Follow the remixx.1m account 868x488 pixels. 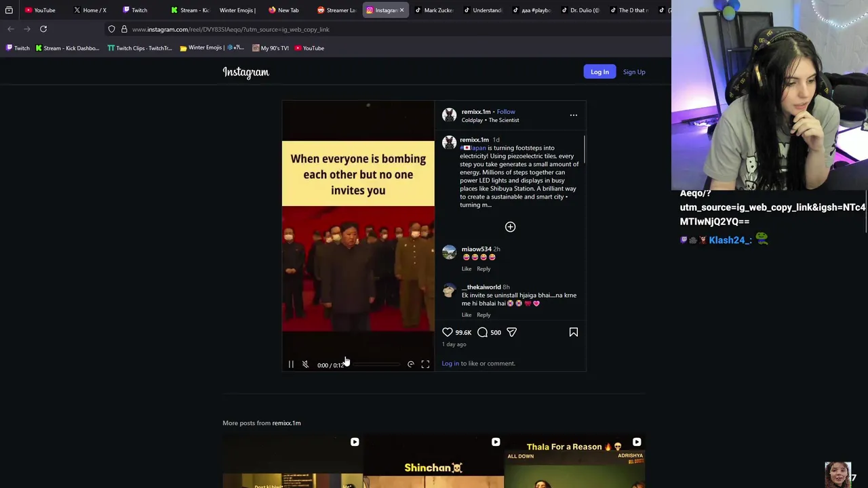pyautogui.click(x=506, y=112)
